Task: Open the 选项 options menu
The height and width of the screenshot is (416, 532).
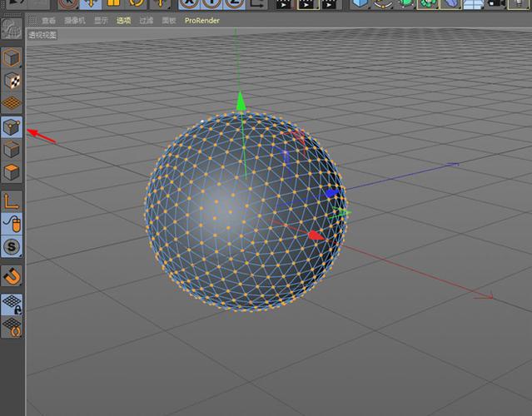Action: (x=123, y=20)
